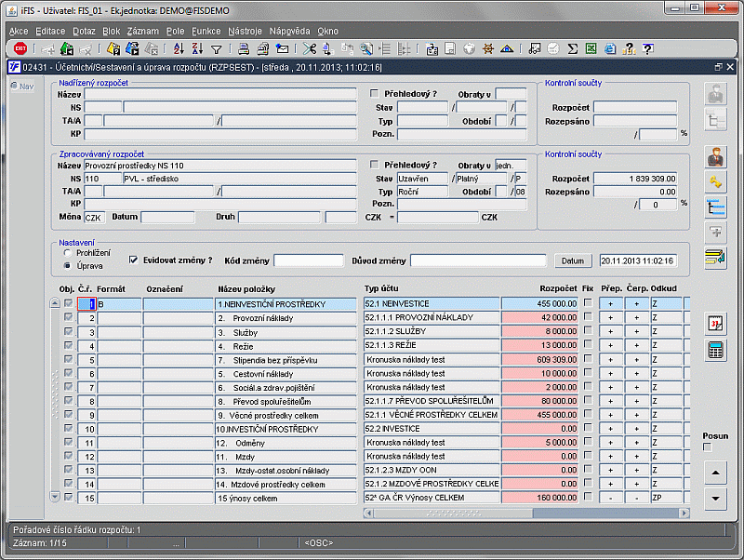744x560 pixels.
Task: Click the red EXIT icon in toolbar
Action: point(20,48)
